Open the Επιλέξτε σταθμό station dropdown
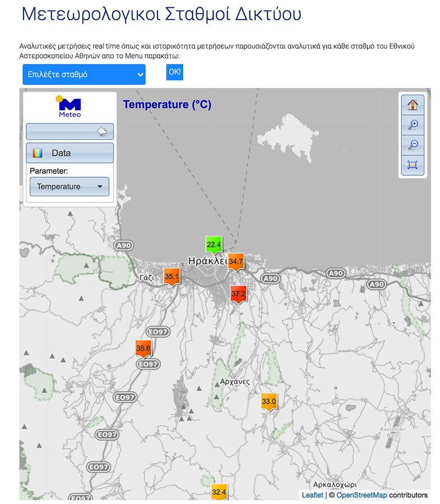Viewport: 440px width, 504px height. click(x=84, y=74)
